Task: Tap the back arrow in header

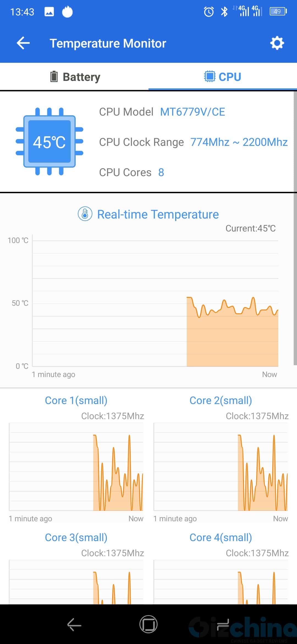Action: (23, 43)
